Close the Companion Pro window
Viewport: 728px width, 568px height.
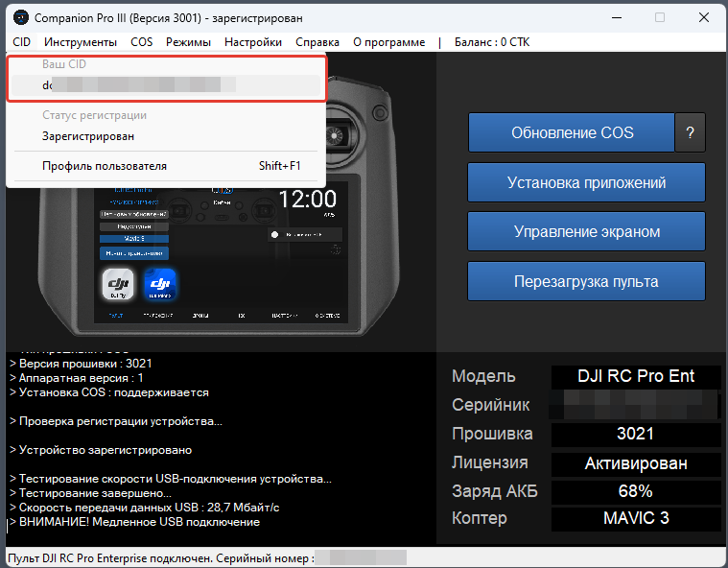pyautogui.click(x=703, y=17)
